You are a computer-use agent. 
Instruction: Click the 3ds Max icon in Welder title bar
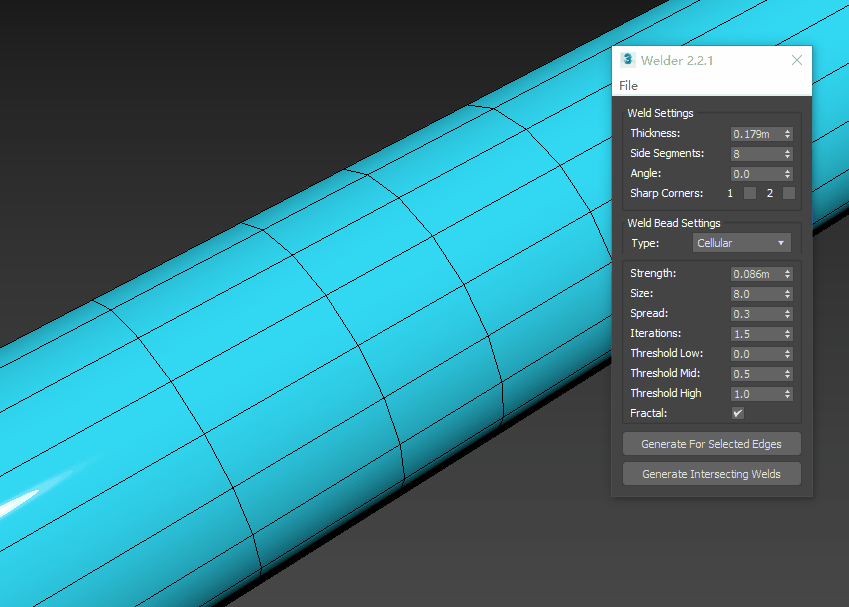[627, 60]
